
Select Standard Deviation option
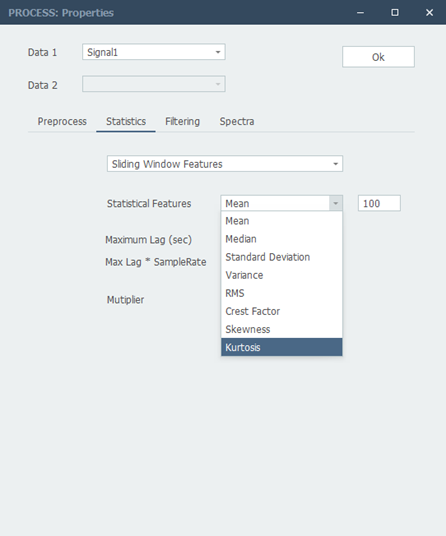tap(282, 257)
